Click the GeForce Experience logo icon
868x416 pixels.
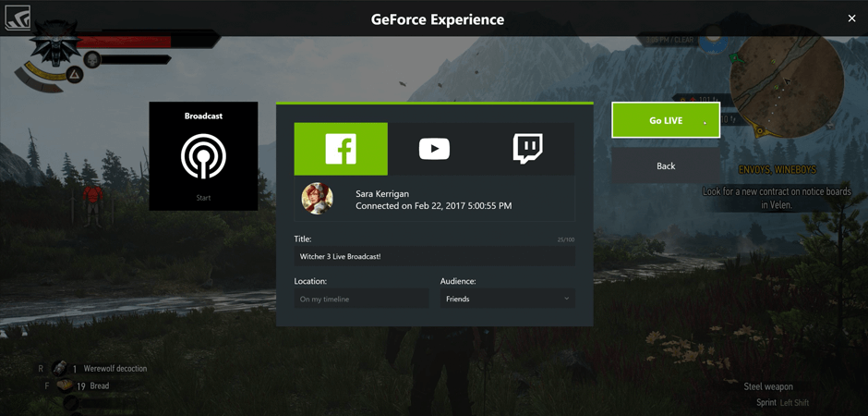point(18,18)
